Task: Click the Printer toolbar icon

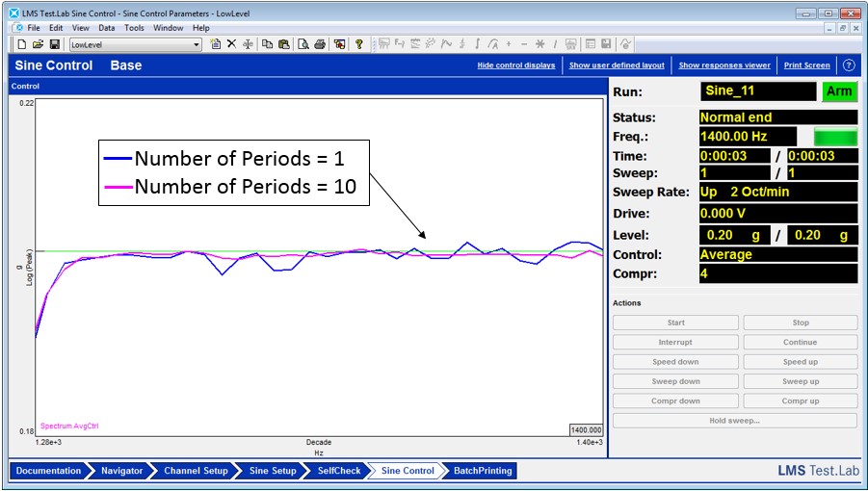Action: [x=319, y=44]
